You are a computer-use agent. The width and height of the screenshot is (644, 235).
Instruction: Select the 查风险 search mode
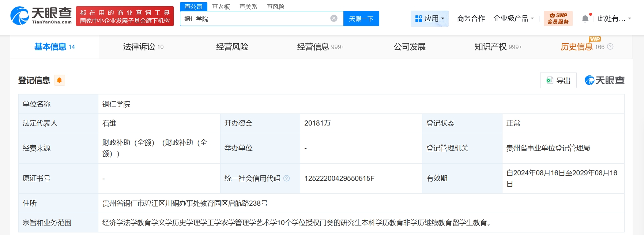pyautogui.click(x=275, y=7)
